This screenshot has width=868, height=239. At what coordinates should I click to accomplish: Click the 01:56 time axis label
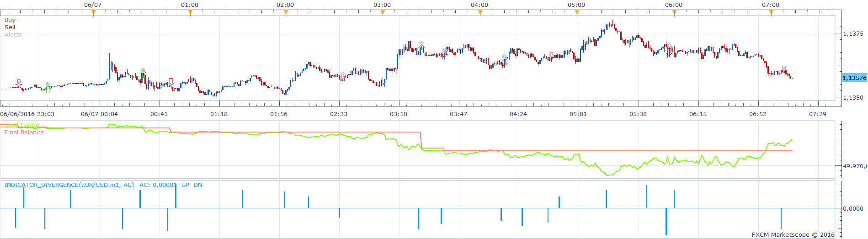click(x=279, y=114)
